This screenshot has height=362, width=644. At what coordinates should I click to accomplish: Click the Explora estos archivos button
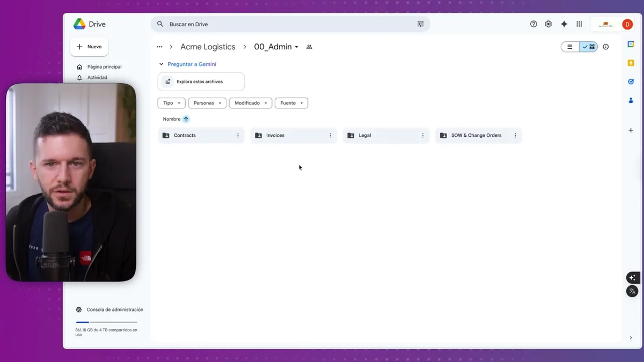point(201,81)
